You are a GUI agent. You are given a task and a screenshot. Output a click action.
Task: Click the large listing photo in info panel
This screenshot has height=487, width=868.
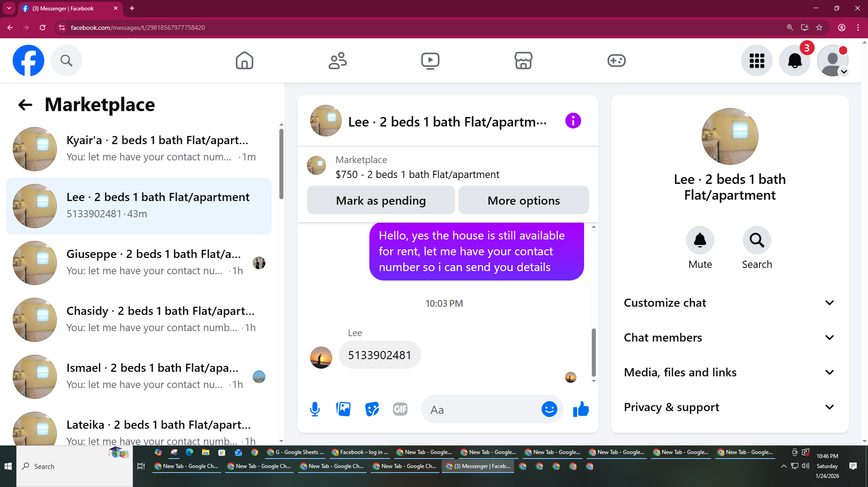tap(730, 136)
